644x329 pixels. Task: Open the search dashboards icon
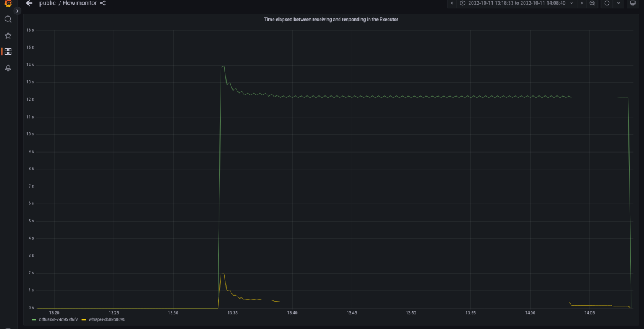(8, 19)
